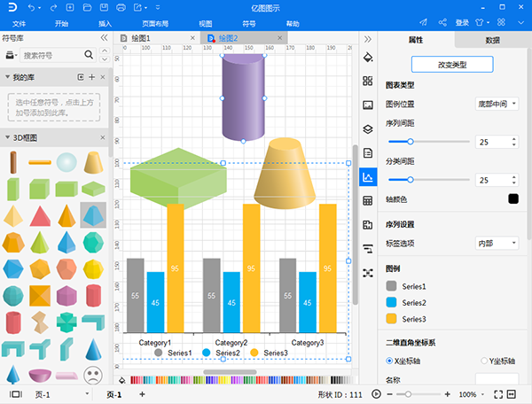The image size is (532, 404).
Task: Click the play presentation icon
Action: pyautogui.click(x=376, y=394)
